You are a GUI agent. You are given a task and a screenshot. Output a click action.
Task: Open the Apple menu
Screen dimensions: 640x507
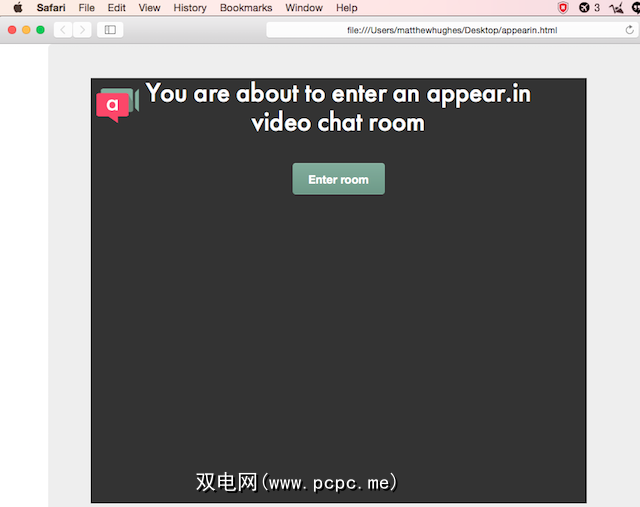pos(18,8)
